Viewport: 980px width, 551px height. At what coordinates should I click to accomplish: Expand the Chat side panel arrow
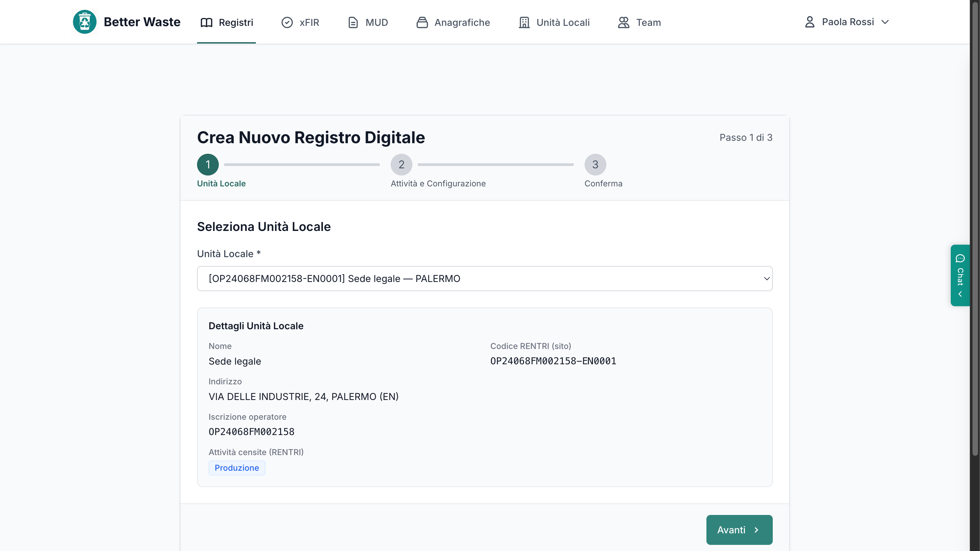tap(960, 294)
